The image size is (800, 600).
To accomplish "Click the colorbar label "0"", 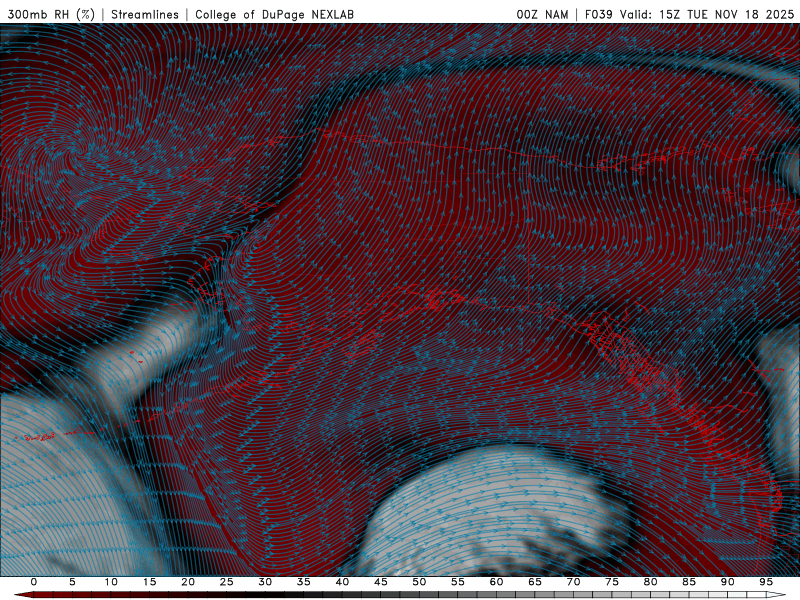I will (x=34, y=582).
